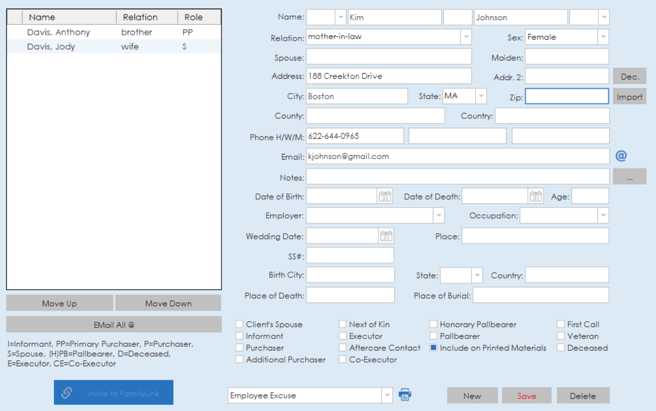Viewport: 656px width, 411px height.
Task: Click the Notes ellipsis button
Action: pos(629,177)
